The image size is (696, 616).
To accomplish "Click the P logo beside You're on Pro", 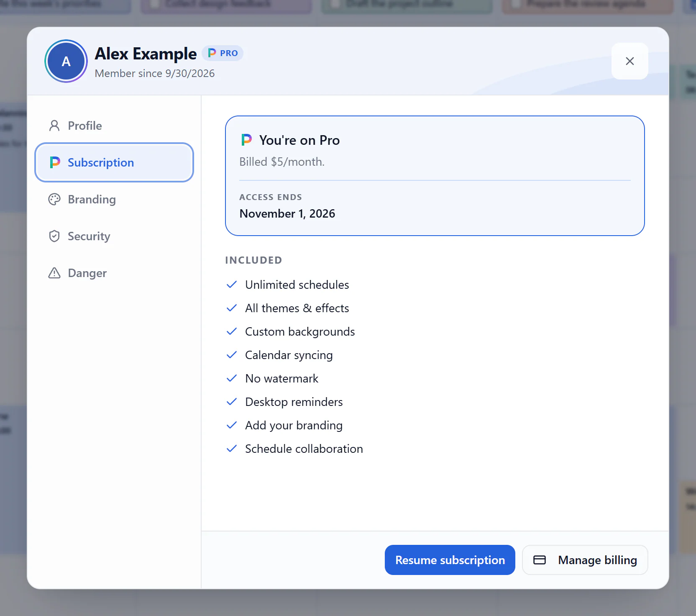I will [246, 140].
